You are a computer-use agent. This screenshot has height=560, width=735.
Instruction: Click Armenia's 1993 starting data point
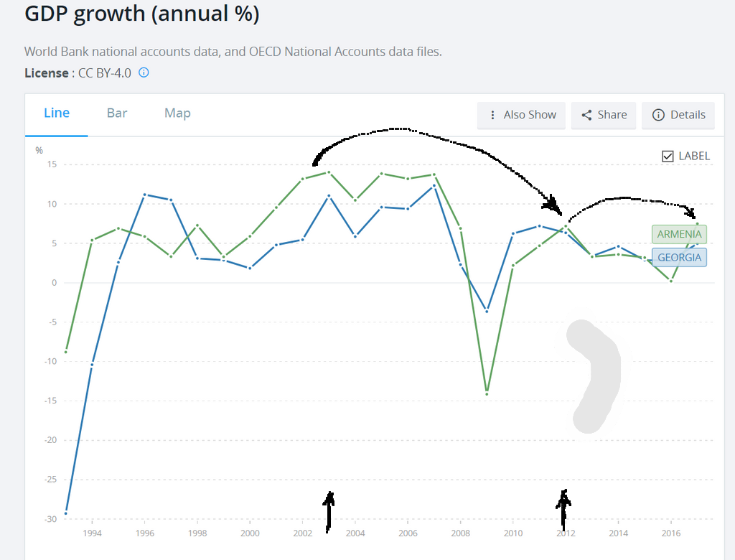coord(66,351)
